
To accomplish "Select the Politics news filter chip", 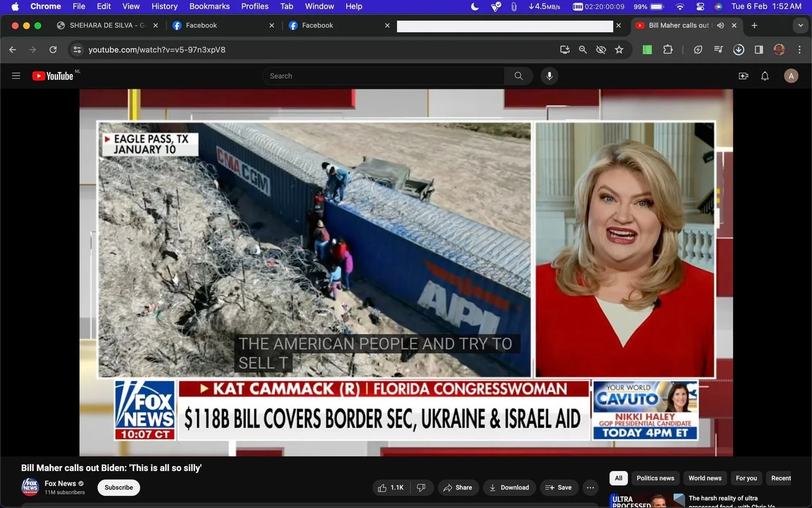I will [x=655, y=478].
